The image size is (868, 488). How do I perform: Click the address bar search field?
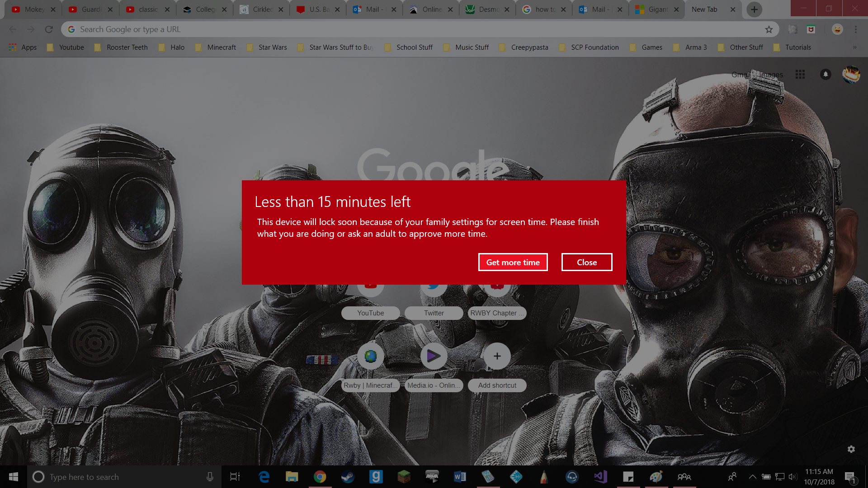(407, 29)
